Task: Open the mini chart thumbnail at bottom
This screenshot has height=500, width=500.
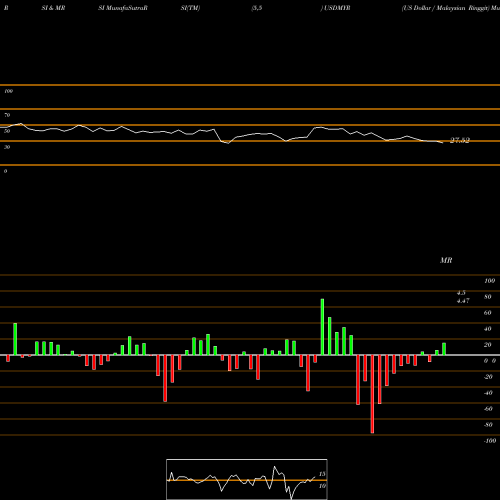Action: coord(247,479)
